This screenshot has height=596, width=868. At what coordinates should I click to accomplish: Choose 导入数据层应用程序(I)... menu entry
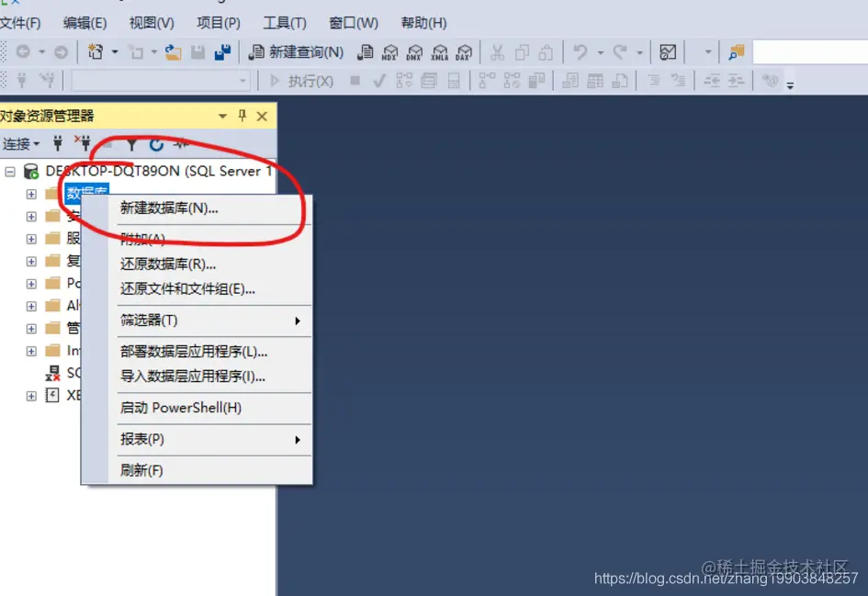(197, 377)
